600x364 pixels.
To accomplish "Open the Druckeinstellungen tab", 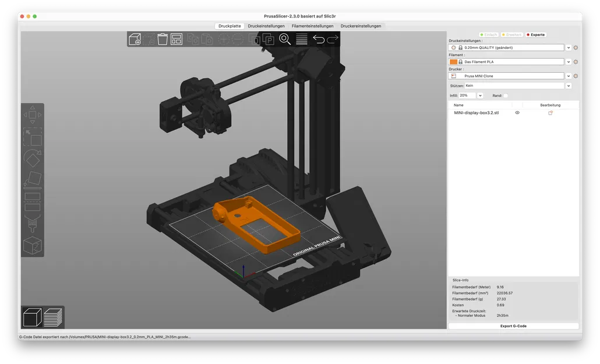I will [x=266, y=26].
